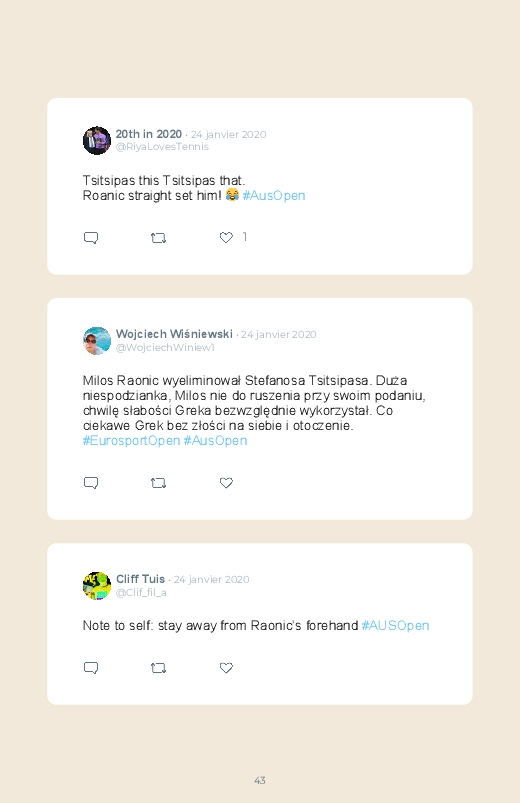Viewport: 520px width, 803px height.
Task: Open Wojciech Wiśniewski's profile avatar
Action: (97, 341)
